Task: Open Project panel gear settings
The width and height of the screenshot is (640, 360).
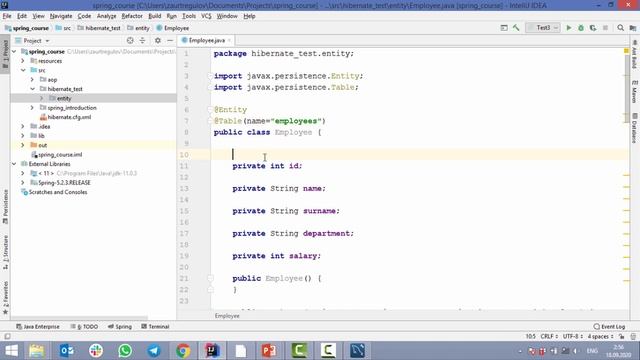Action: tap(158, 40)
